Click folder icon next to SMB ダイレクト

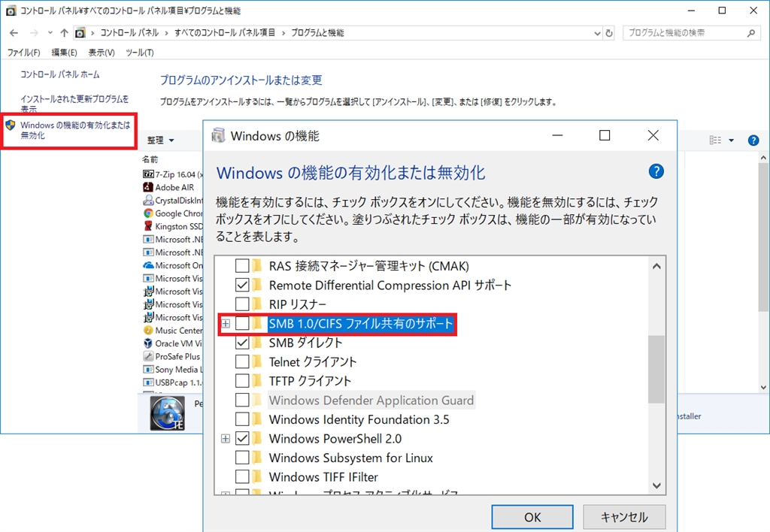(257, 343)
